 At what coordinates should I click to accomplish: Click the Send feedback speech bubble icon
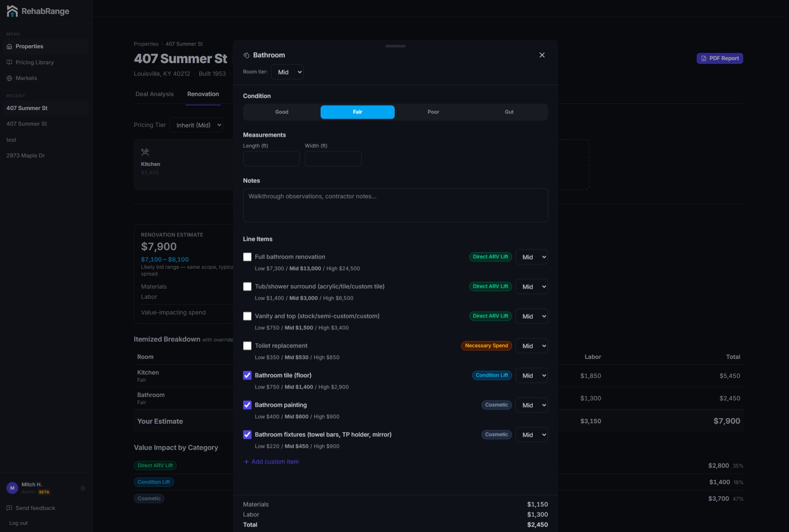9,508
